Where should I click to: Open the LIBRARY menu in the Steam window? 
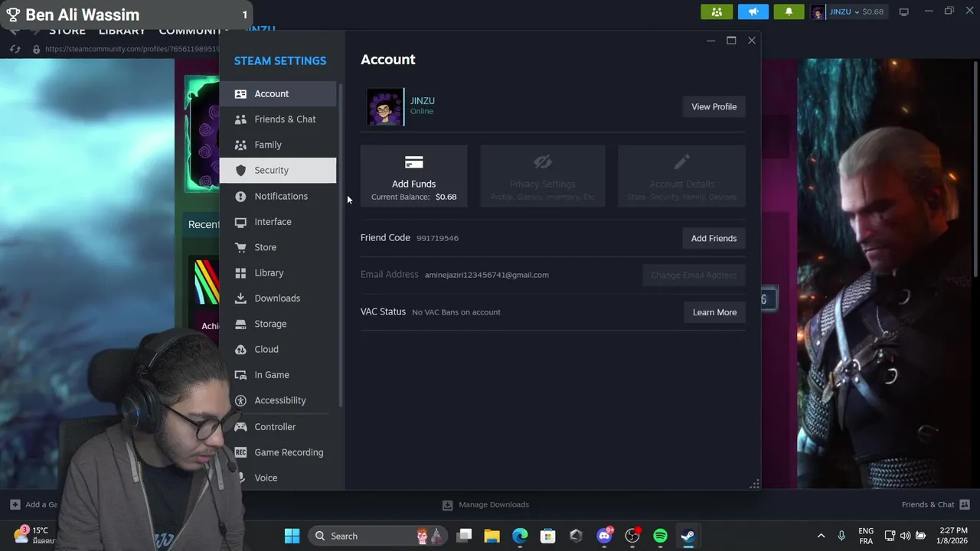click(122, 31)
